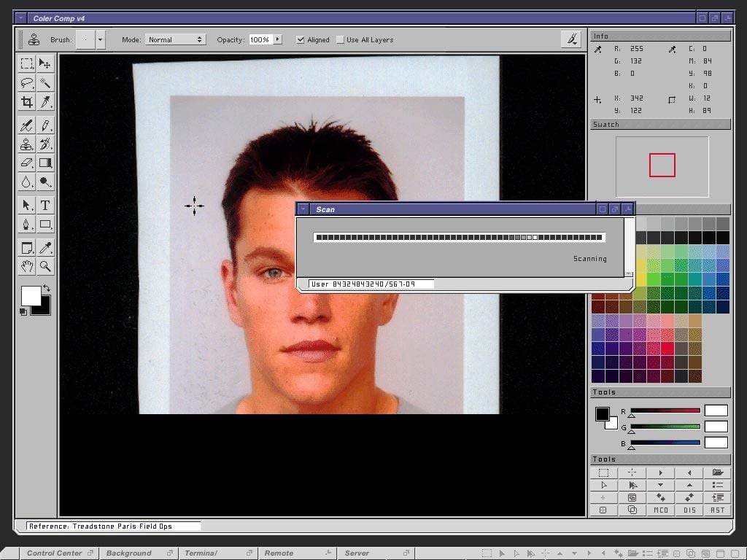Viewport: 747px width, 560px height.
Task: Click the open folder icon in Tools panel
Action: pyautogui.click(x=718, y=472)
